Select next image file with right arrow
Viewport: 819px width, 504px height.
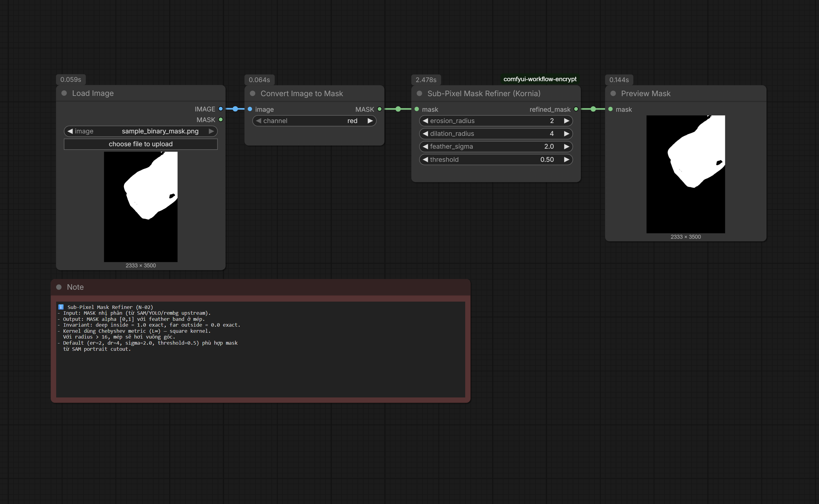[211, 131]
